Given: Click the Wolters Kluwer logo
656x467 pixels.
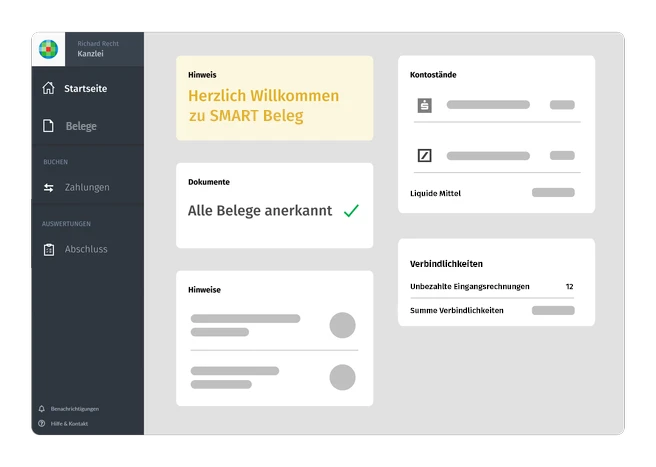Looking at the screenshot, I should 48,49.
